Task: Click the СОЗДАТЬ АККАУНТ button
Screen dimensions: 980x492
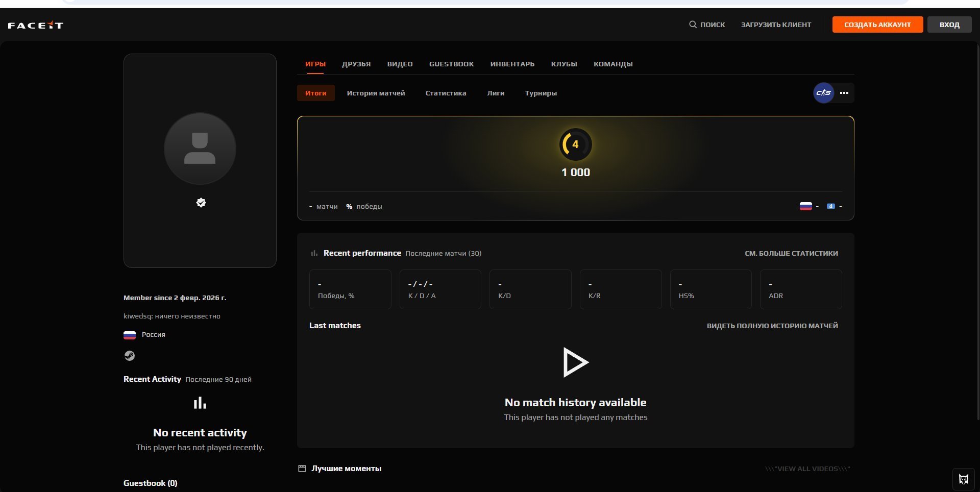Action: coord(877,24)
